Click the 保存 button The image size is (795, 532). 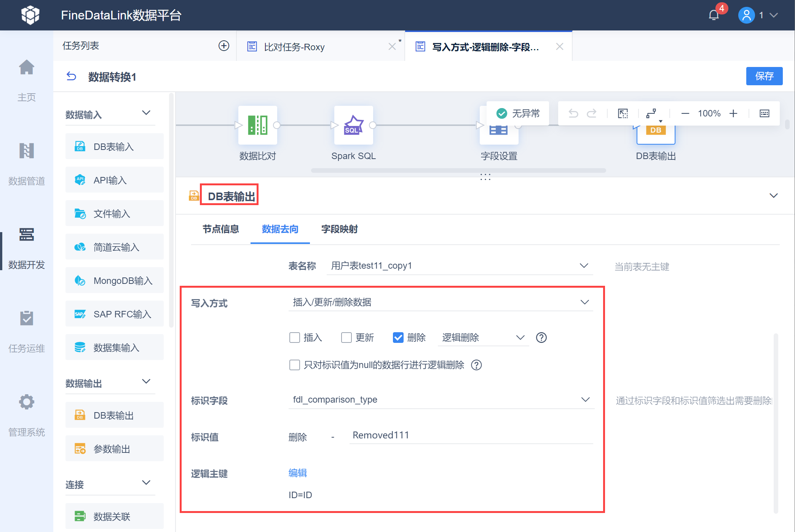tap(764, 76)
